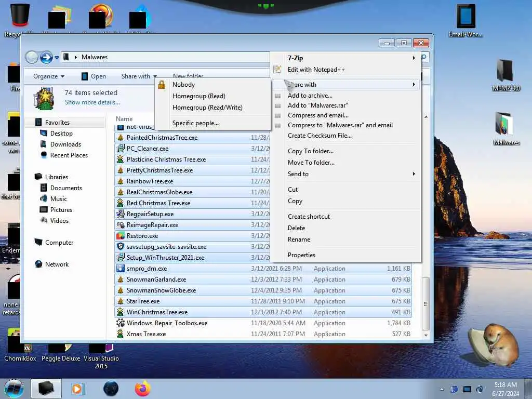Click the globe icon in the taskbar
The height and width of the screenshot is (399, 532).
111,389
